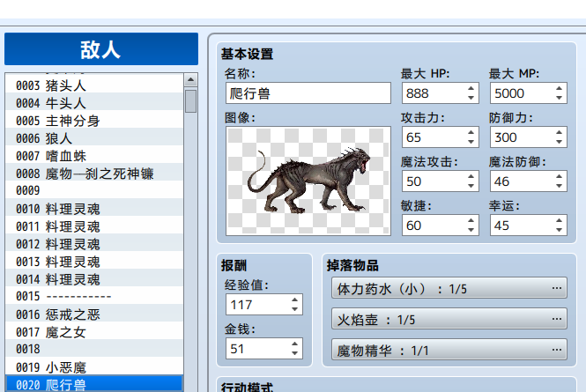Open drop item 体力药水（小）: 1/5 selector
586x392 pixels.
coord(449,288)
